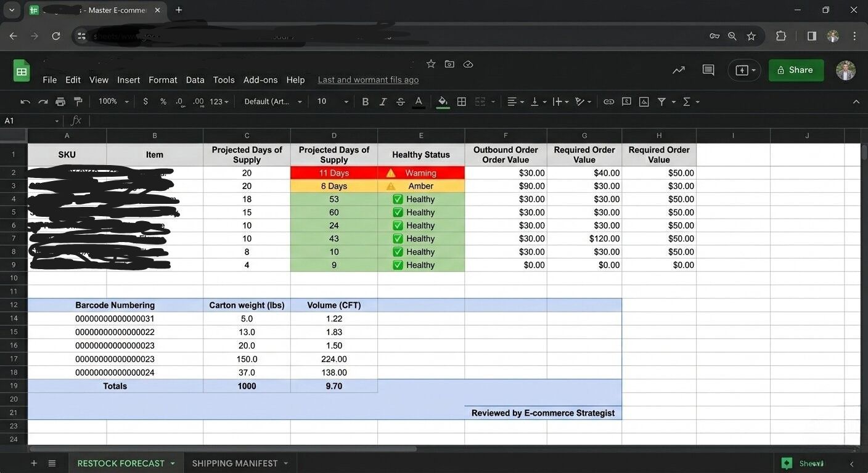
Task: Open functions sigma icon
Action: tap(687, 102)
